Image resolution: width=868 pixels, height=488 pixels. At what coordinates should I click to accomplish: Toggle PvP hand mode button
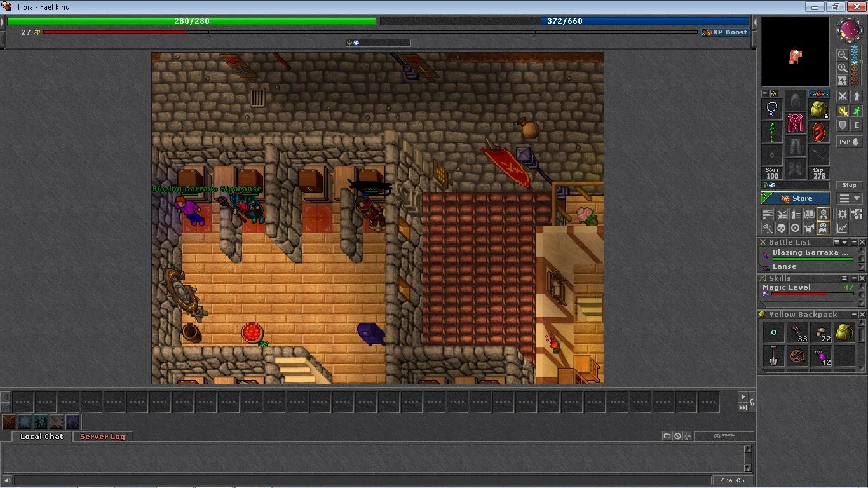click(849, 142)
